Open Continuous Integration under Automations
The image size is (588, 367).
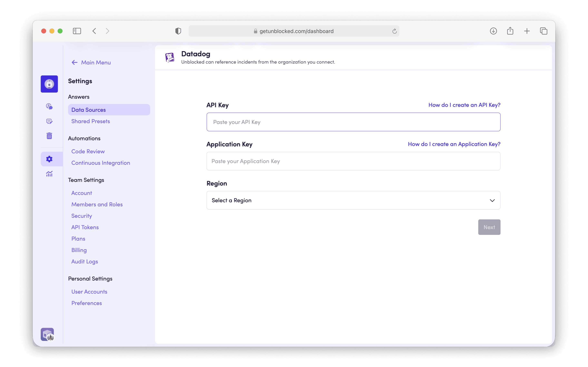[x=101, y=163]
